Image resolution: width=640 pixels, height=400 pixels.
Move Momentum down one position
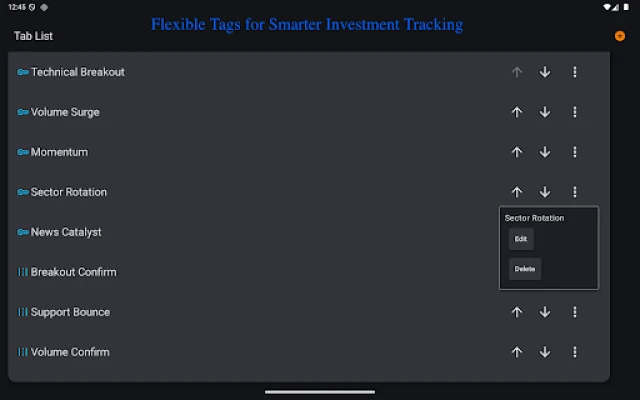pyautogui.click(x=545, y=152)
